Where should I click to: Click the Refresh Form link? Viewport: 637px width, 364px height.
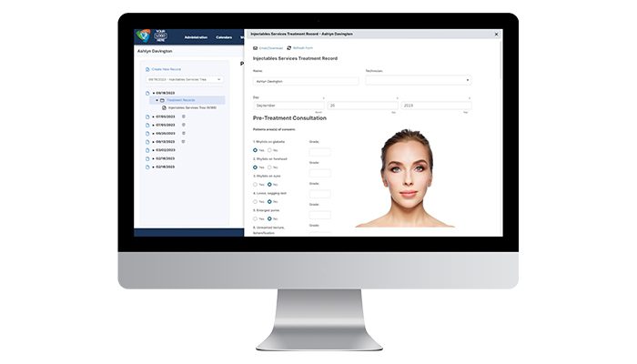[303, 48]
